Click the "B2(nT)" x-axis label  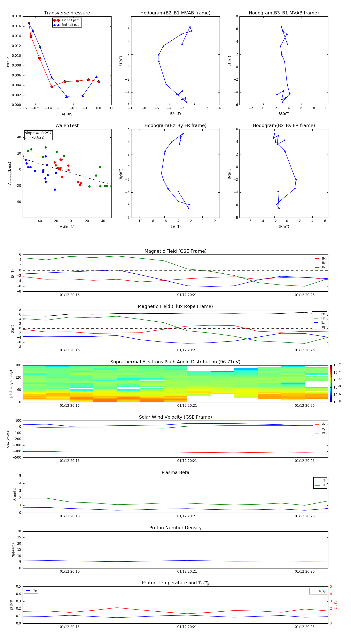pyautogui.click(x=175, y=114)
